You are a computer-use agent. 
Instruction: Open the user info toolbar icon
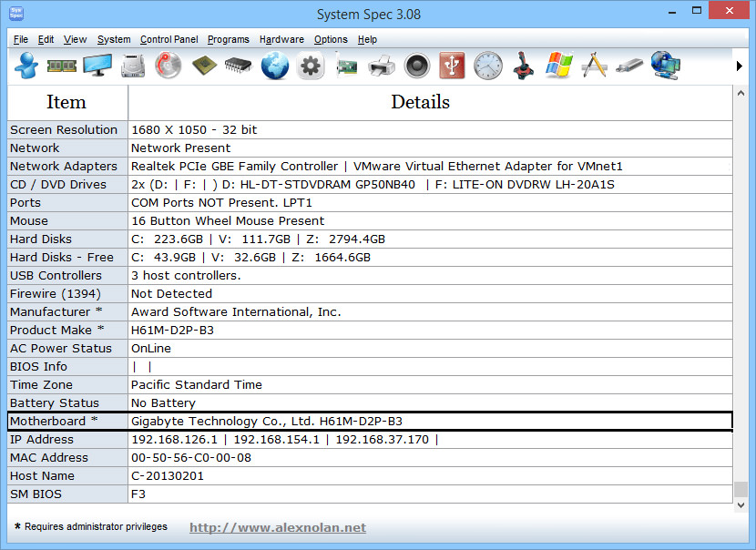(x=26, y=65)
